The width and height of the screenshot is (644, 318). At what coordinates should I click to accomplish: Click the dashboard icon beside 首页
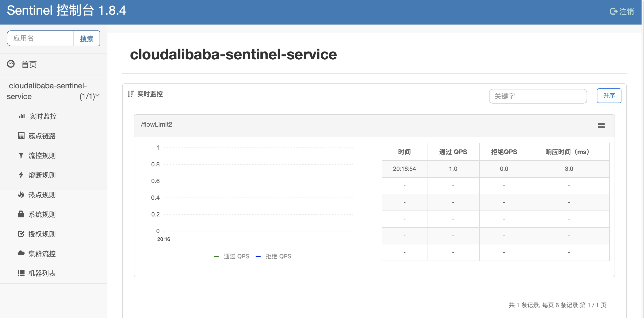point(11,64)
